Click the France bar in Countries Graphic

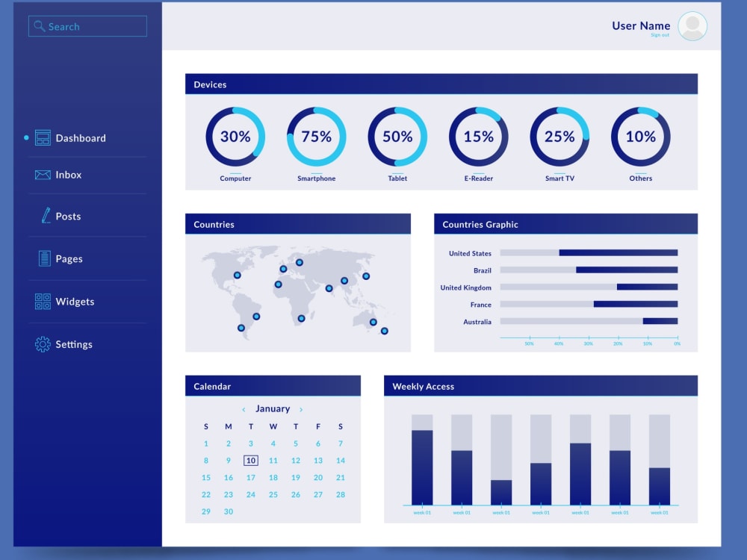(x=589, y=305)
